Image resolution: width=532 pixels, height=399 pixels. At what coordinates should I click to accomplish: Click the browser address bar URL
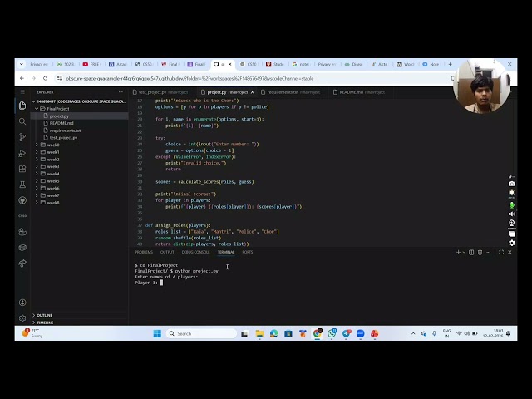pyautogui.click(x=190, y=78)
